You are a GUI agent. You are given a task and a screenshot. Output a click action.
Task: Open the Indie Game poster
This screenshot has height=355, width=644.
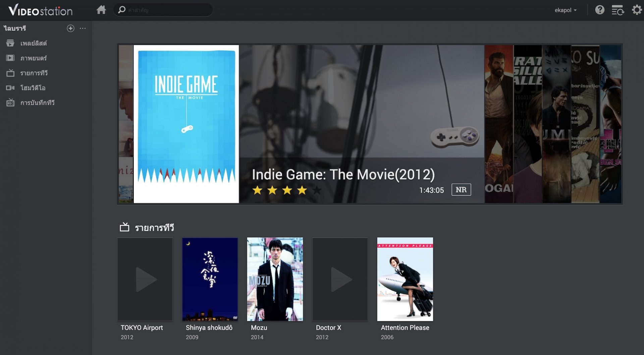pos(186,124)
